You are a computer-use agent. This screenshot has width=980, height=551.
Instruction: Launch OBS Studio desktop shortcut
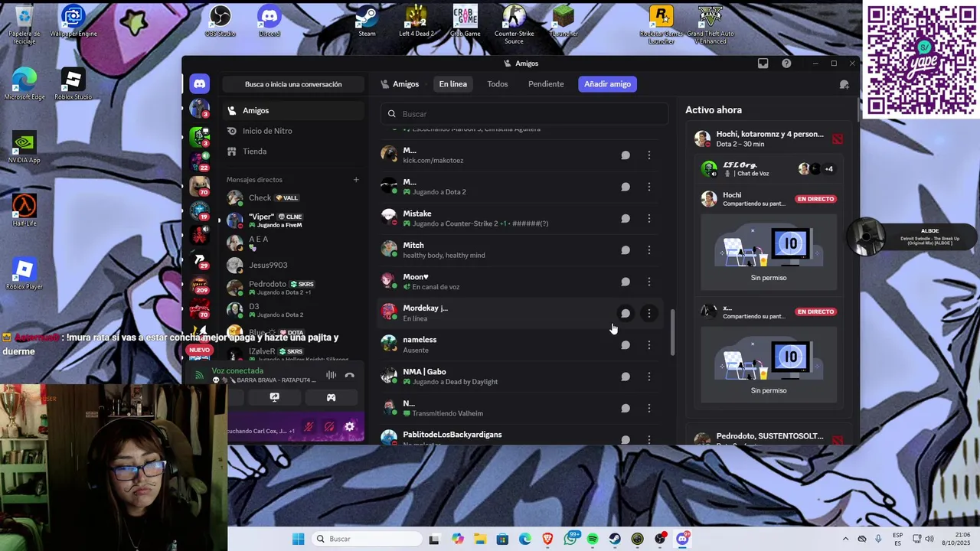coord(220,21)
